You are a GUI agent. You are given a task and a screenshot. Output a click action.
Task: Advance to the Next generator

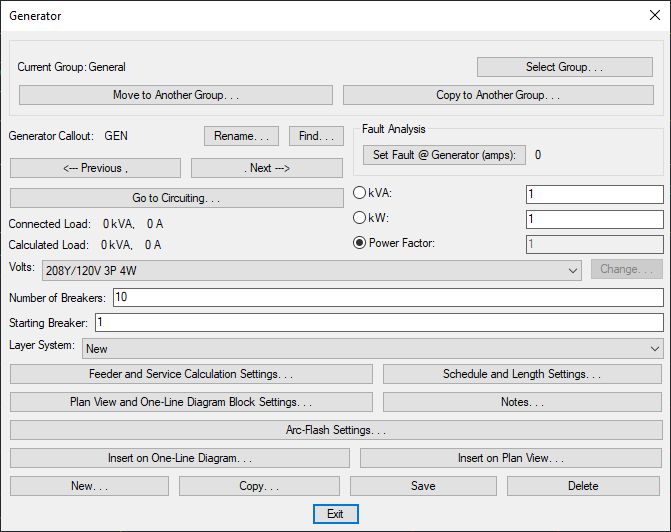pyautogui.click(x=267, y=168)
